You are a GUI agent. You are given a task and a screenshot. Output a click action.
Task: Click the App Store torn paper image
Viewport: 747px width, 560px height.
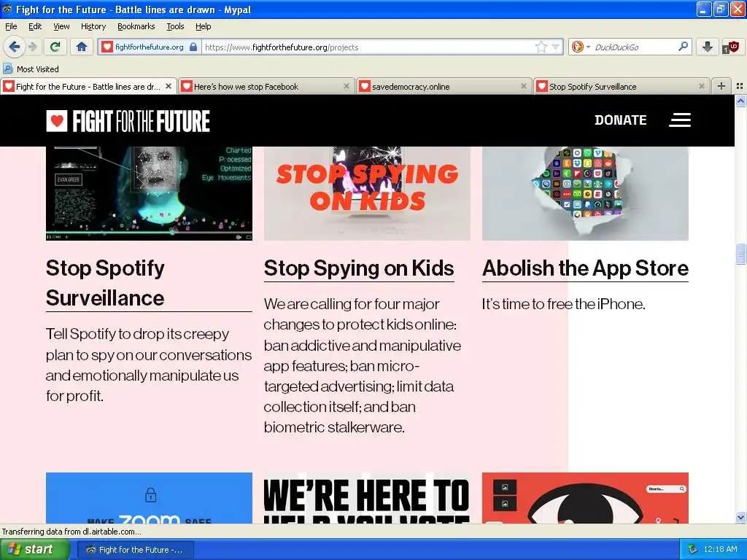point(585,193)
